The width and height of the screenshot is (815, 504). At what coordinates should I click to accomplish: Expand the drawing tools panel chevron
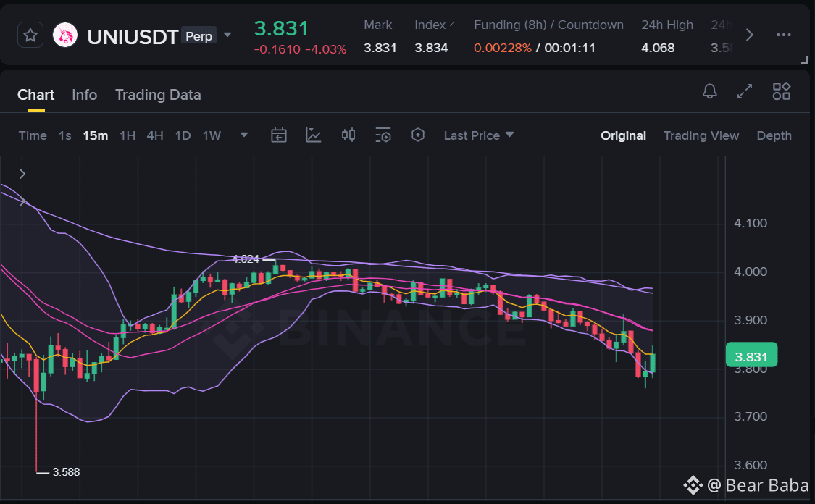tap(22, 174)
